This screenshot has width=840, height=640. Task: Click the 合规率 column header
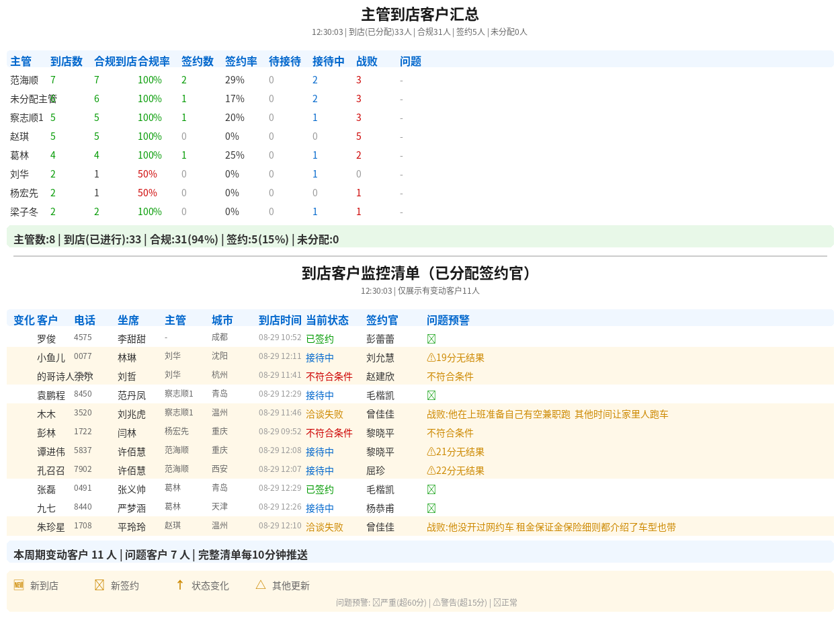click(154, 61)
